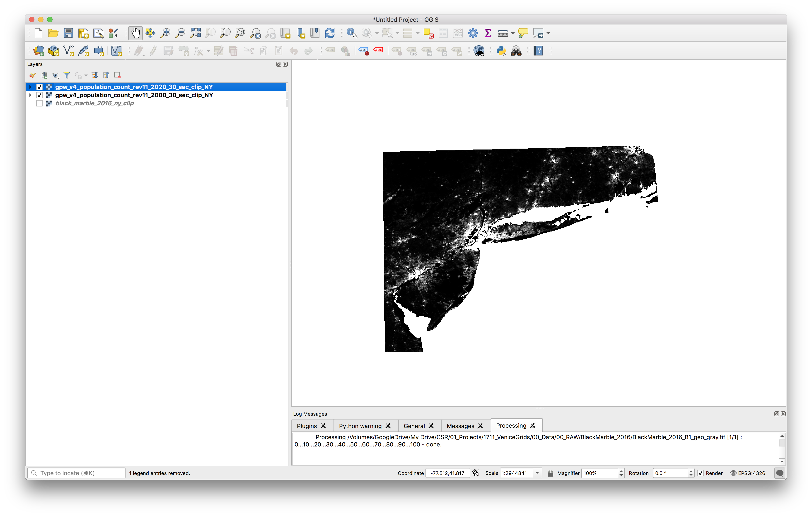
Task: Click the log messages speech bubble button
Action: click(x=780, y=473)
